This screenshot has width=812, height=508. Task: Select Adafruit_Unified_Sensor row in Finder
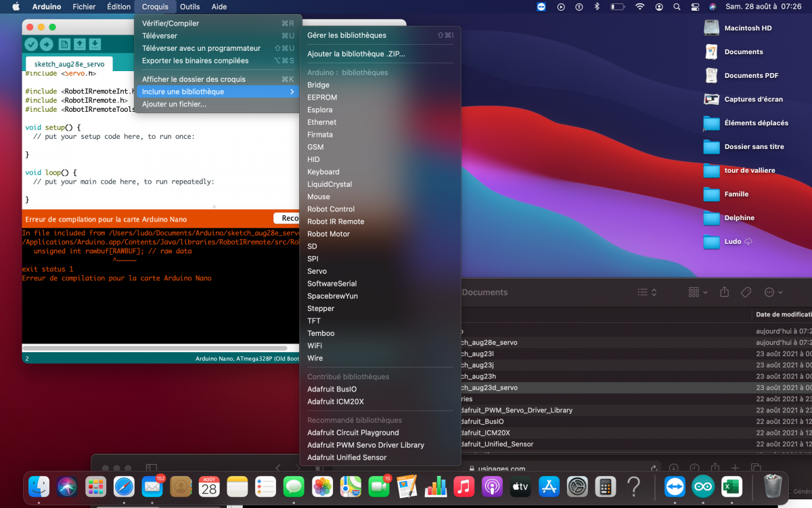click(636, 444)
